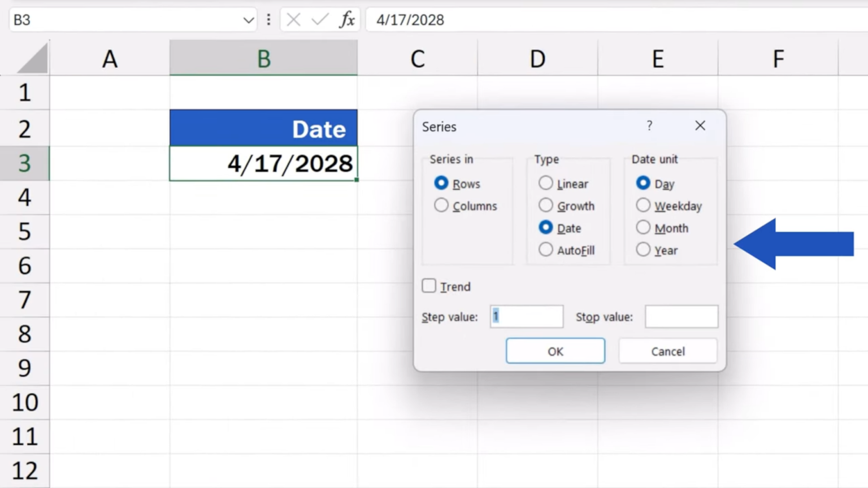Click the three-dot separator beside Name Box
Image resolution: width=868 pixels, height=488 pixels.
click(x=268, y=20)
